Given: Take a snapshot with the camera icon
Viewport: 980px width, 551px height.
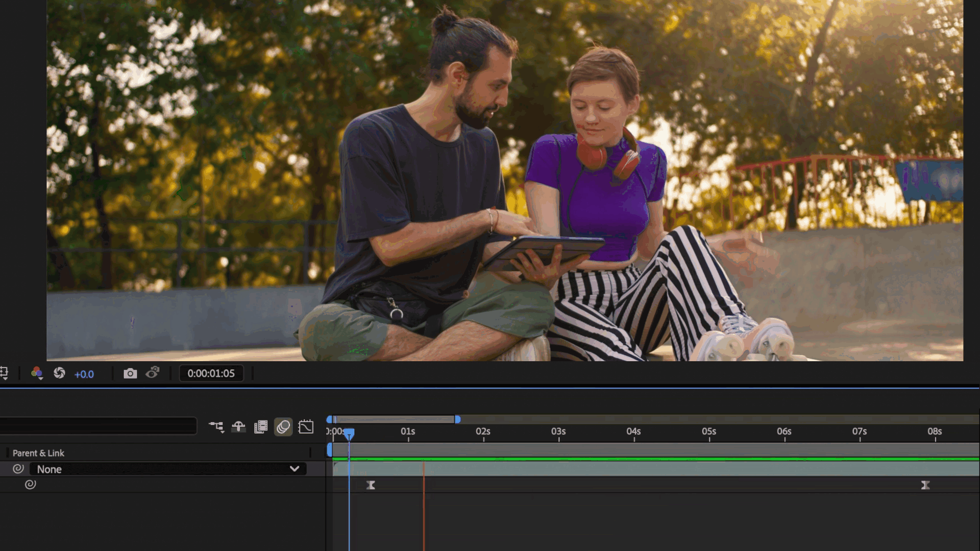Looking at the screenshot, I should [130, 373].
